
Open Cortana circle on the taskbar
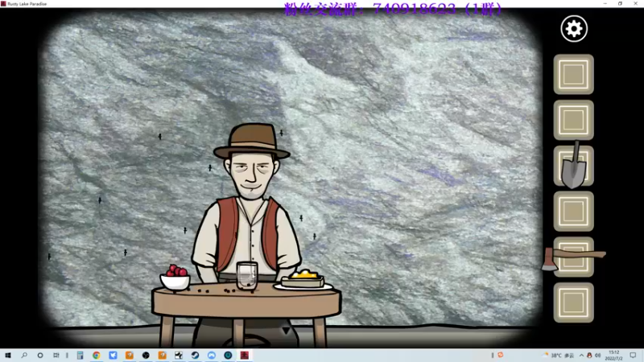pyautogui.click(x=39, y=356)
